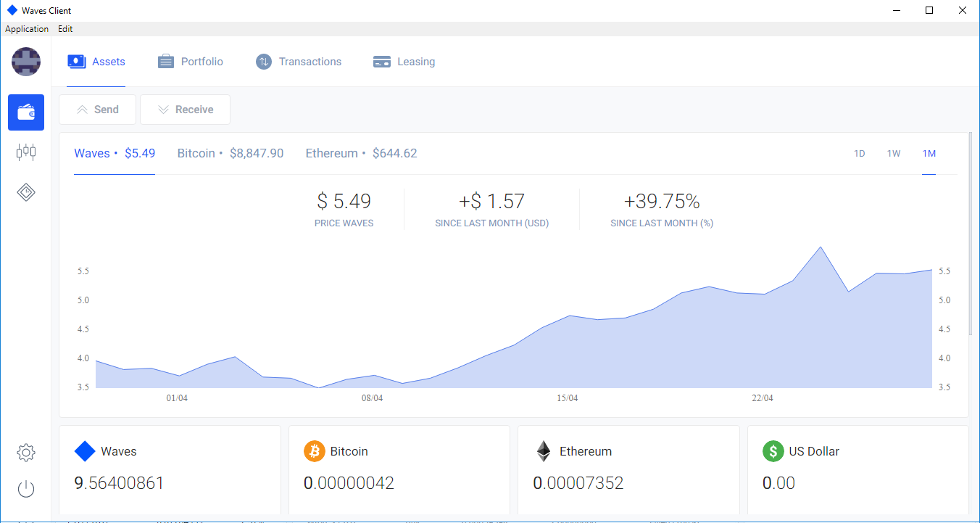Click the Ethereum card title text
The width and height of the screenshot is (980, 523).
586,451
